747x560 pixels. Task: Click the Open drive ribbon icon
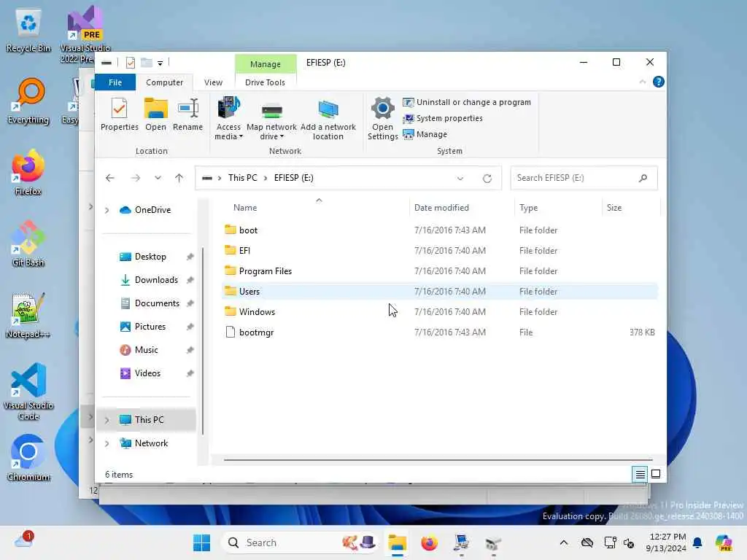click(x=156, y=114)
